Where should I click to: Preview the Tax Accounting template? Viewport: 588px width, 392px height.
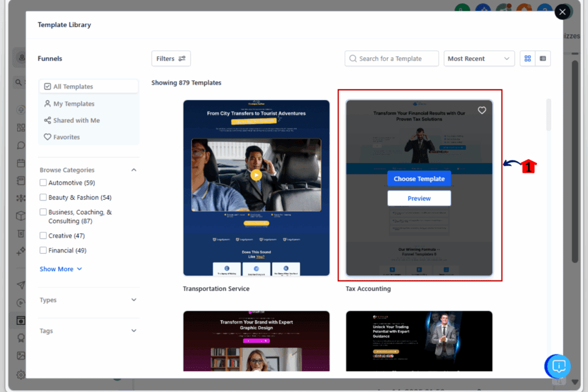(x=419, y=198)
